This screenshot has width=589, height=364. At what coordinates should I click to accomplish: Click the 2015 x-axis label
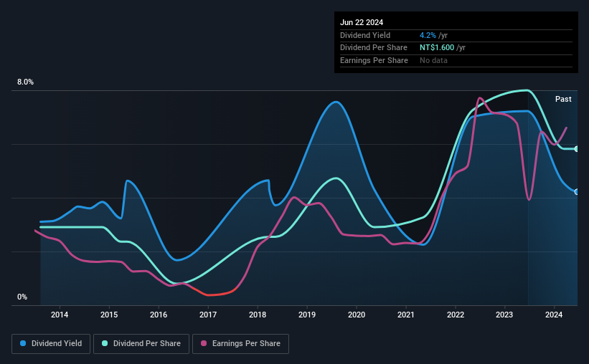tap(109, 315)
